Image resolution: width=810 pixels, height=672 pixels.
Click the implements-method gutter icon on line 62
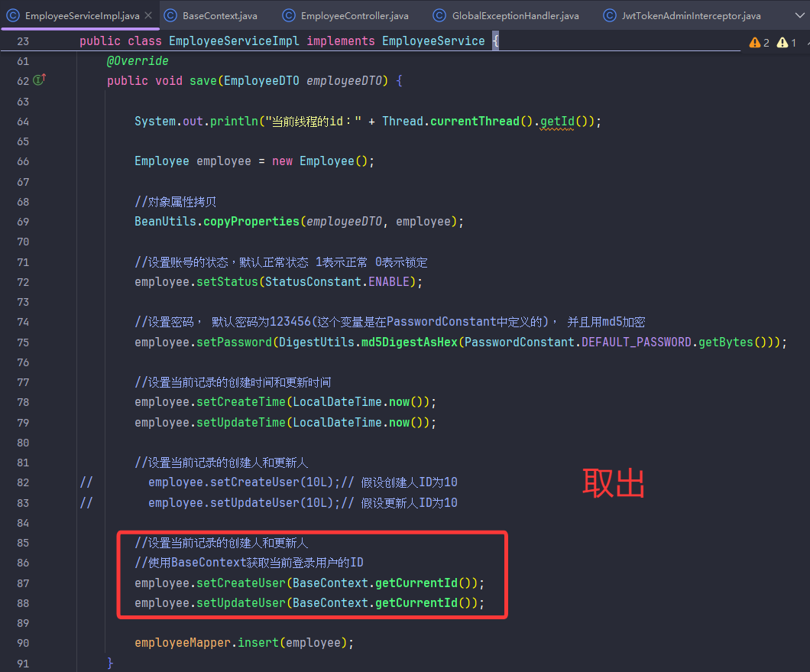pyautogui.click(x=40, y=80)
